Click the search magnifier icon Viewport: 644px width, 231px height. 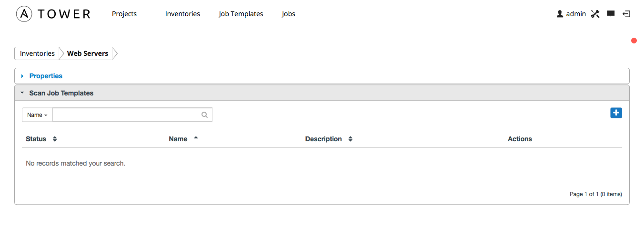pyautogui.click(x=204, y=115)
